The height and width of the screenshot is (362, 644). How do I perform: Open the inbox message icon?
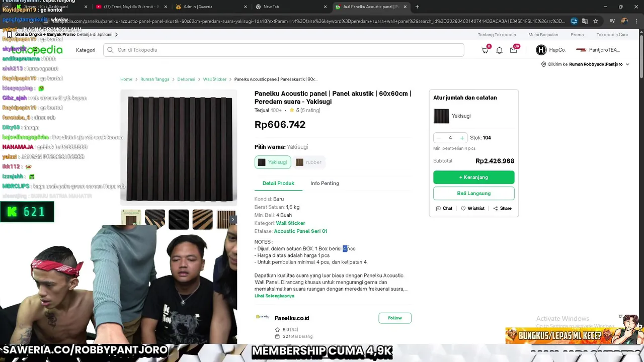(x=513, y=50)
